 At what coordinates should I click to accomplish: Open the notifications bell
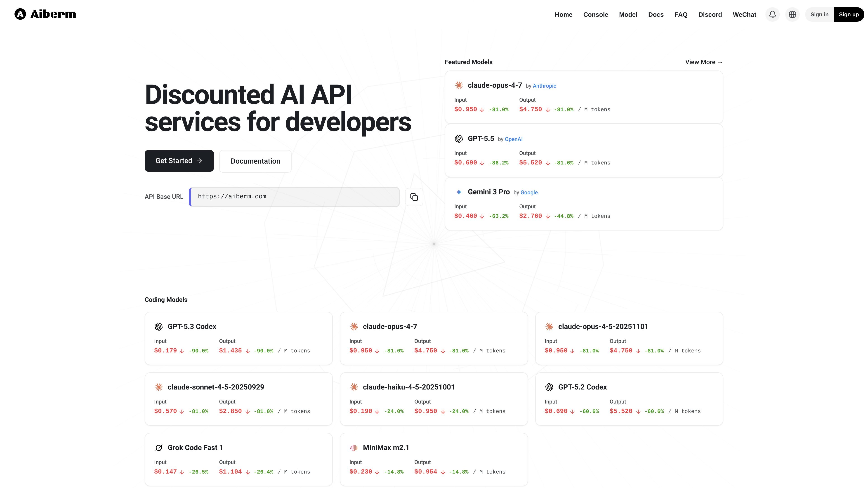click(773, 14)
